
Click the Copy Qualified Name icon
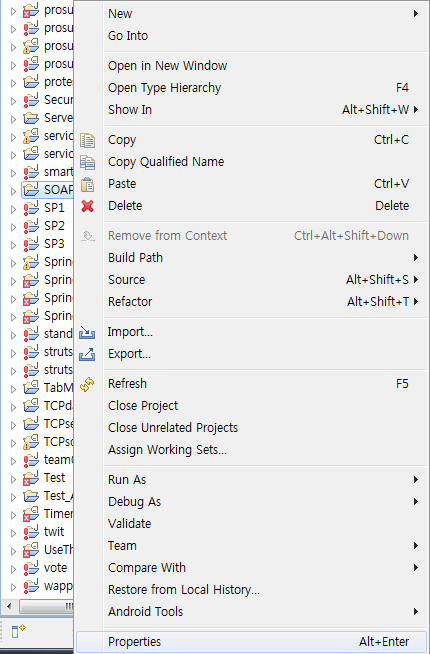pos(88,162)
